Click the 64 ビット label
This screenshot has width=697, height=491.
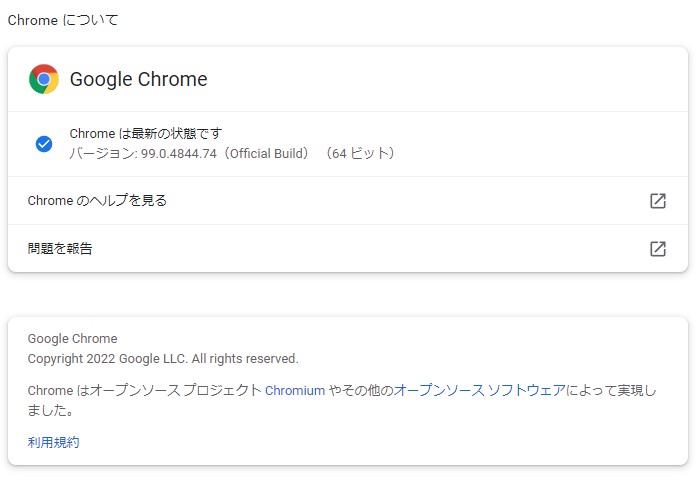pyautogui.click(x=363, y=154)
